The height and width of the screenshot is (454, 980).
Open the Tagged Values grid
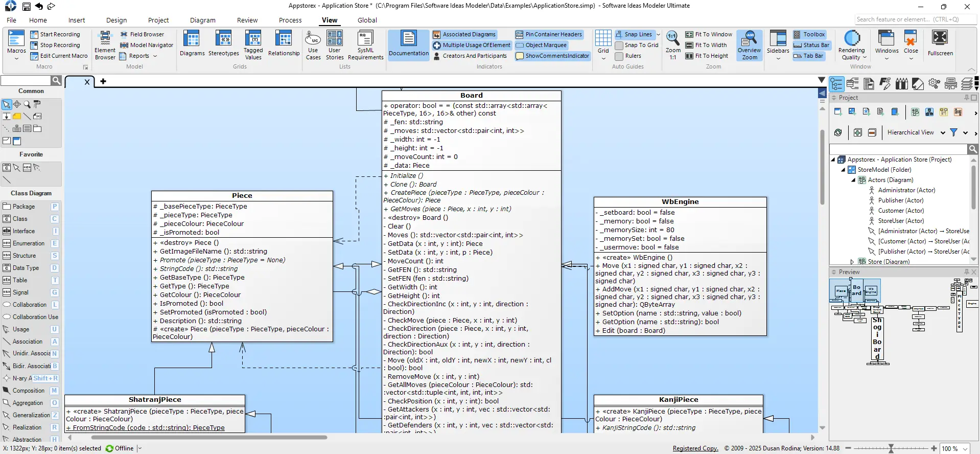[253, 44]
